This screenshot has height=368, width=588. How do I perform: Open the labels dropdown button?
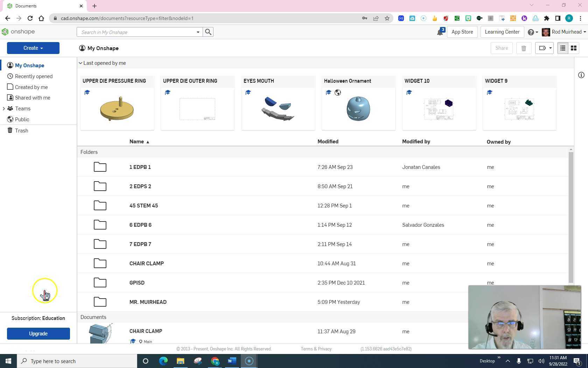544,48
